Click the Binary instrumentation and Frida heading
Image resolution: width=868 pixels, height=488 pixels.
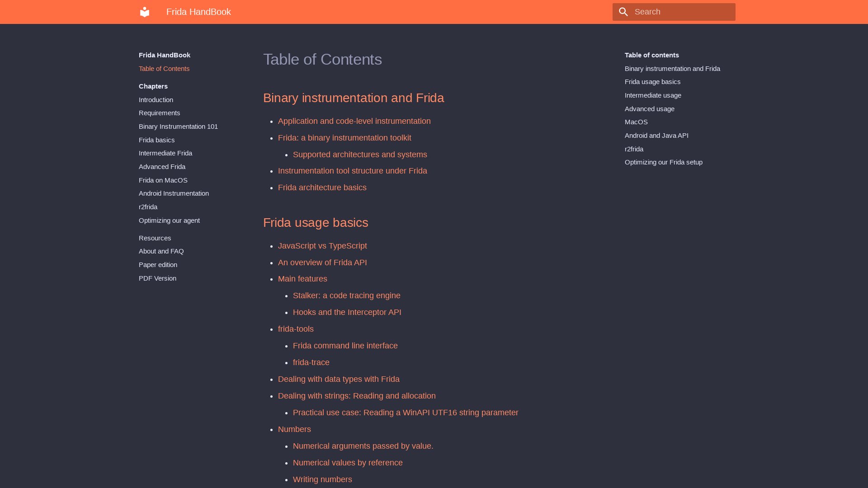[x=354, y=98]
